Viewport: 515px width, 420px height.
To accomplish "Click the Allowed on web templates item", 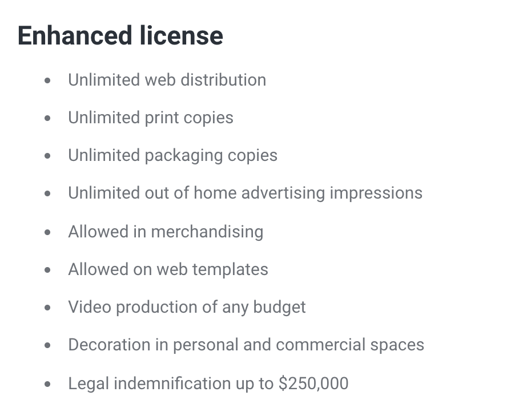I will [x=168, y=270].
